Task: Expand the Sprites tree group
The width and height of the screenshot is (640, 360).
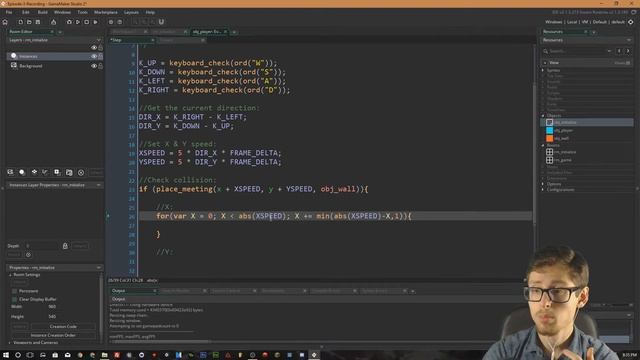Action: [543, 70]
